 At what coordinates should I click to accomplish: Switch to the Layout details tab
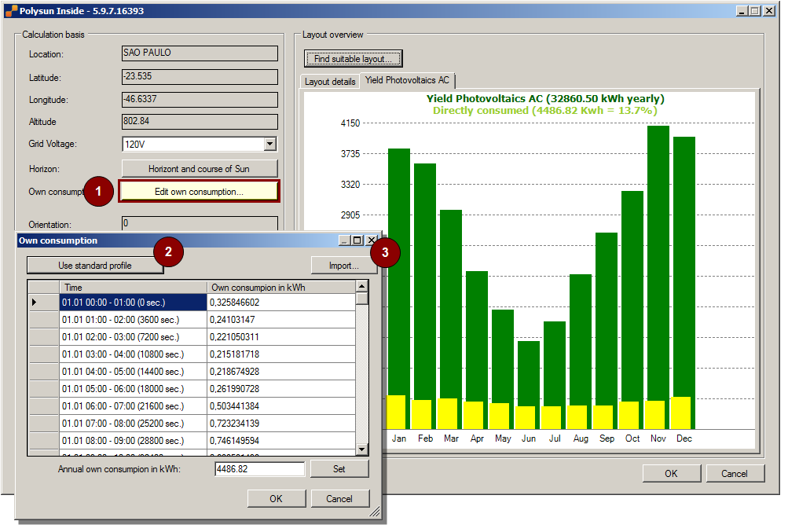[330, 82]
